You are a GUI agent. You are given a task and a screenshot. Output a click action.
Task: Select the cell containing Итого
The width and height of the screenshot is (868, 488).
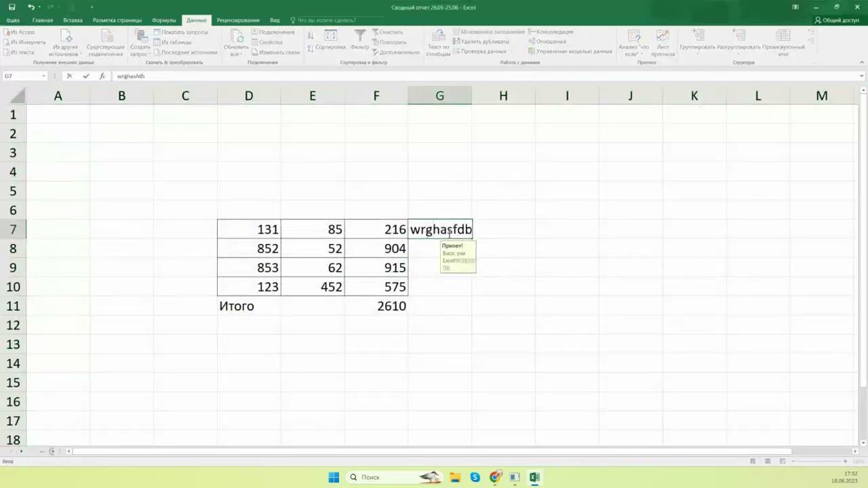tap(249, 306)
